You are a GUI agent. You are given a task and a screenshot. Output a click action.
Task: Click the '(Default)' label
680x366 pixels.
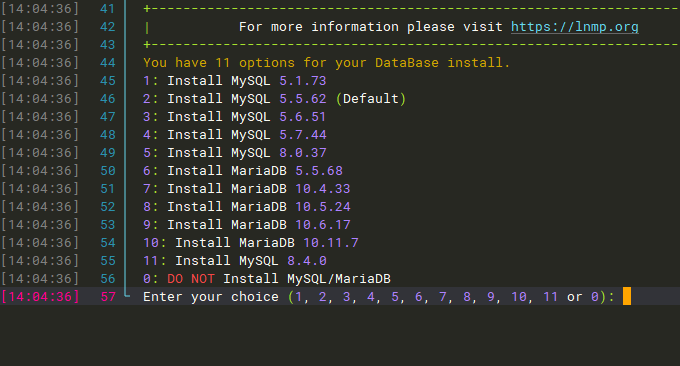pyautogui.click(x=371, y=99)
